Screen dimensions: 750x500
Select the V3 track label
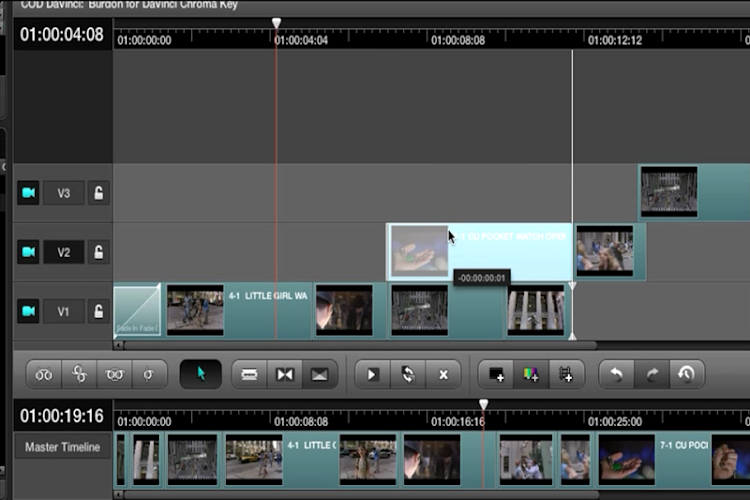coord(64,193)
